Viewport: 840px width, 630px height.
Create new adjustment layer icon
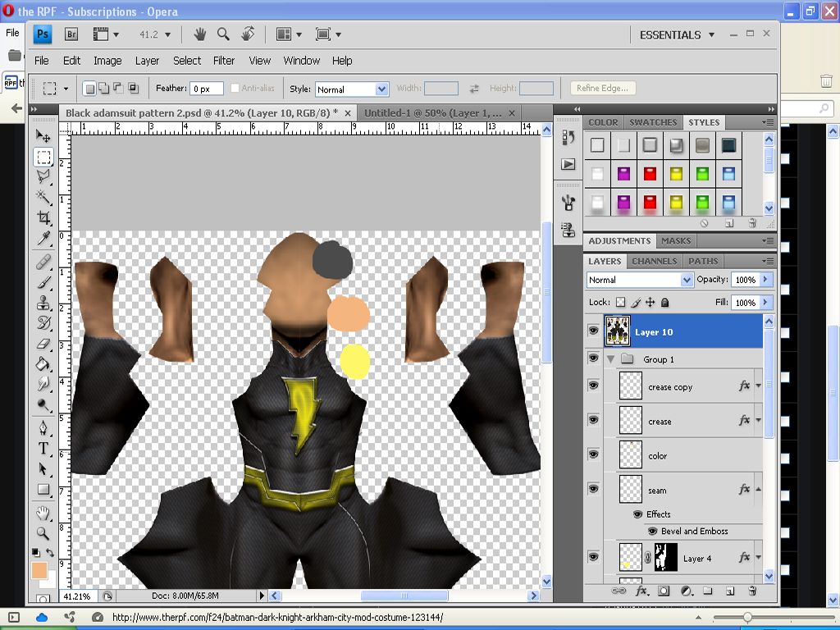click(x=687, y=591)
